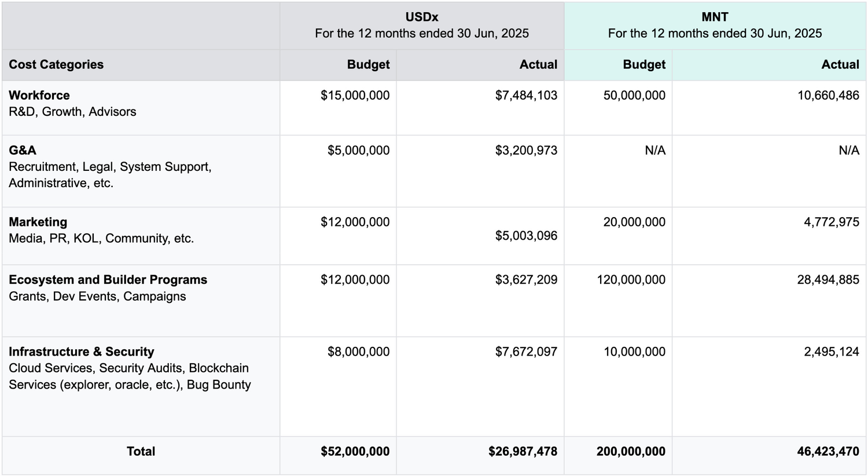This screenshot has height=476, width=868.
Task: Select the Cost Categories header cell
Action: (x=56, y=65)
